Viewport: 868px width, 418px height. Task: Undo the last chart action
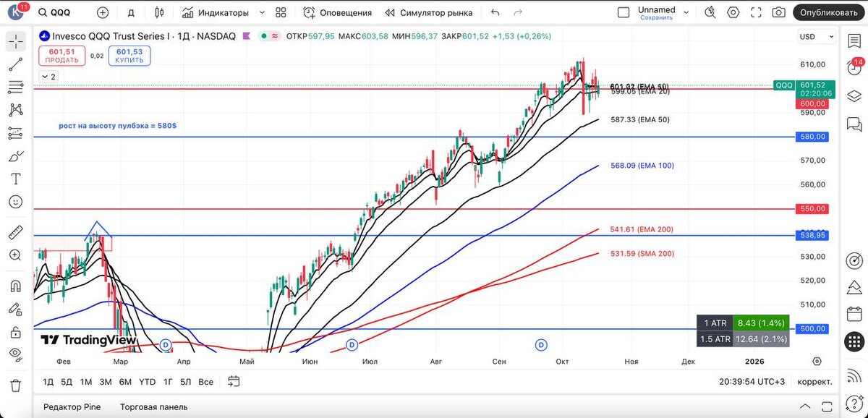pos(495,12)
